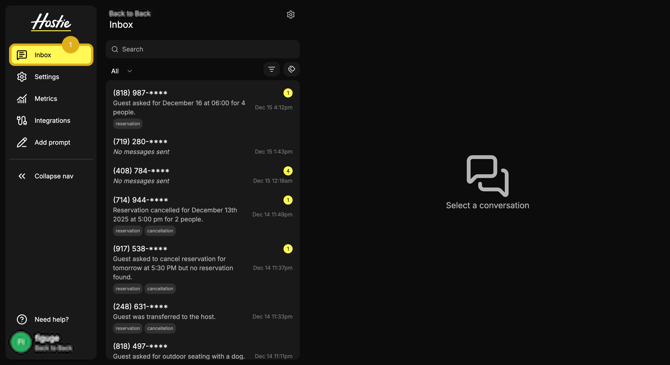The width and height of the screenshot is (670, 365).
Task: Click the Inbox message icon
Action: point(22,55)
